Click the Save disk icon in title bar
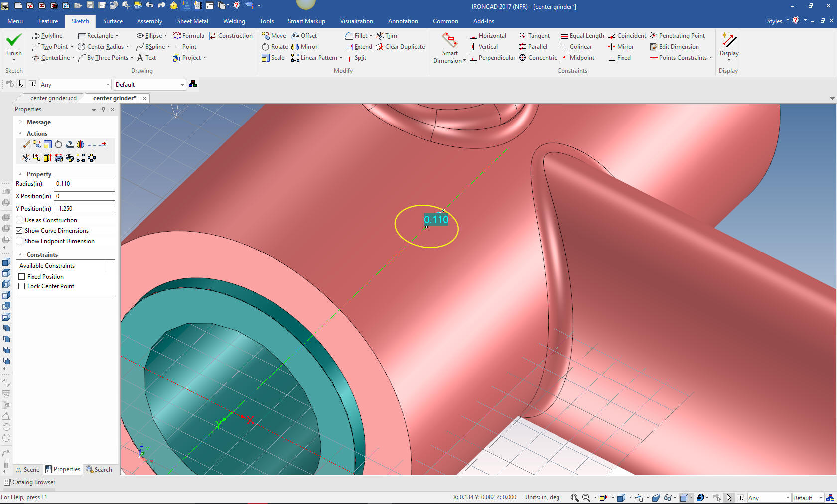This screenshot has width=837, height=504. click(x=90, y=5)
